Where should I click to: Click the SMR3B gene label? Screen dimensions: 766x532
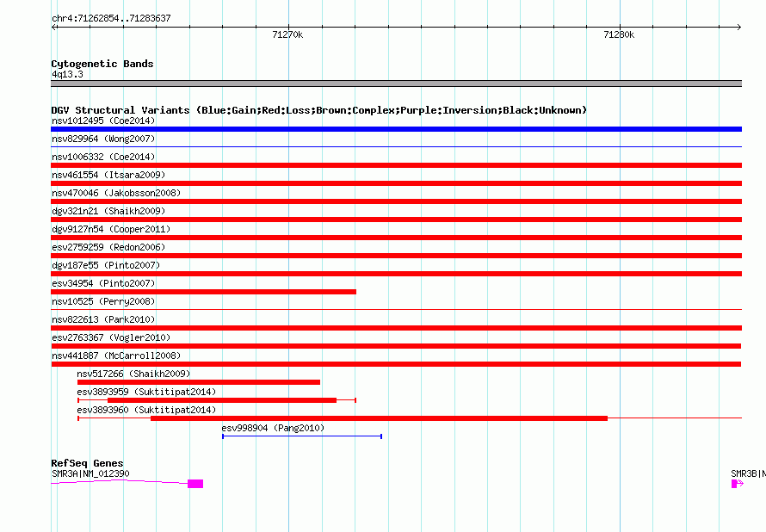(749, 473)
